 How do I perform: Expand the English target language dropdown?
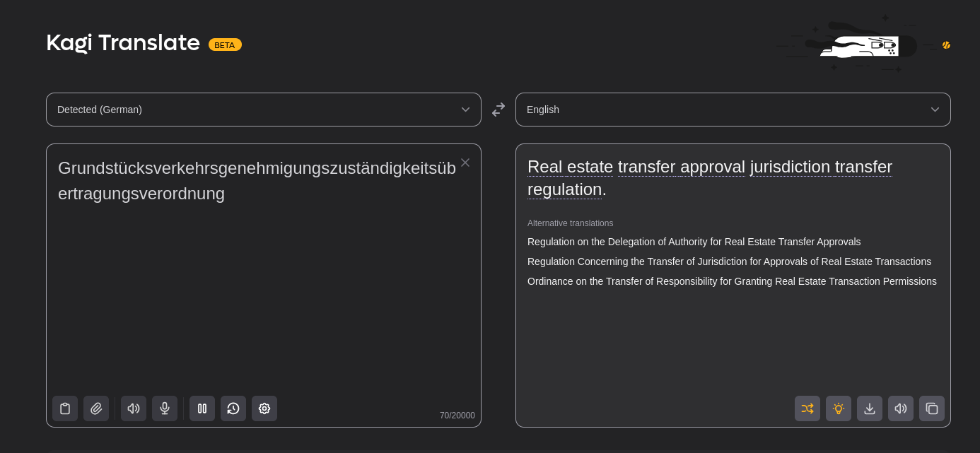click(733, 110)
